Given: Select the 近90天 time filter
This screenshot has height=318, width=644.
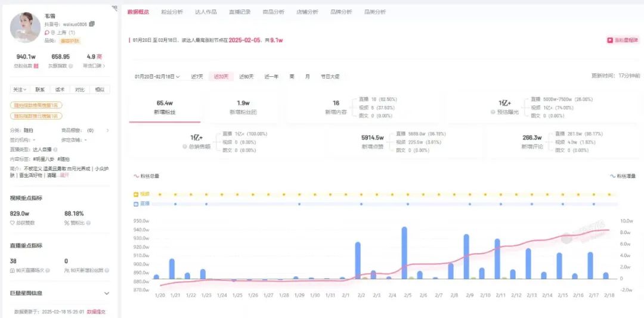Looking at the screenshot, I should [x=246, y=77].
